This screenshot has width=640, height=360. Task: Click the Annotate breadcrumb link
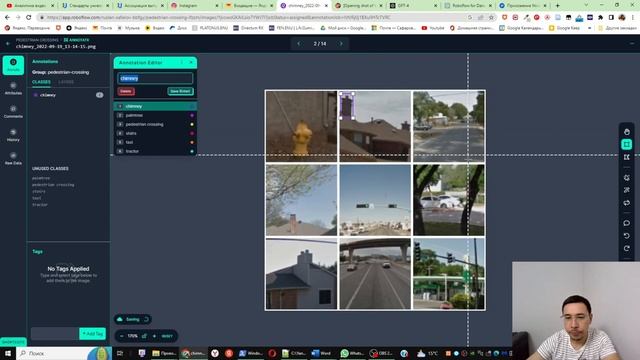point(76,40)
